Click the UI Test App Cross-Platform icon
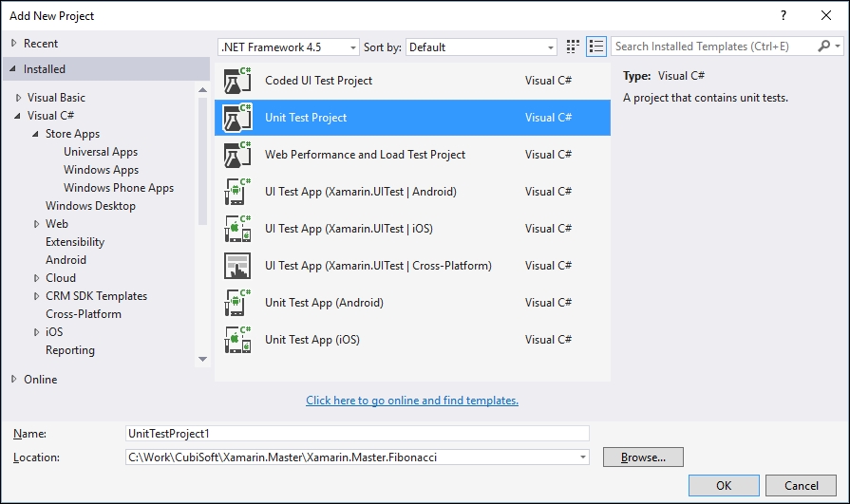Image resolution: width=850 pixels, height=504 pixels. click(x=237, y=266)
